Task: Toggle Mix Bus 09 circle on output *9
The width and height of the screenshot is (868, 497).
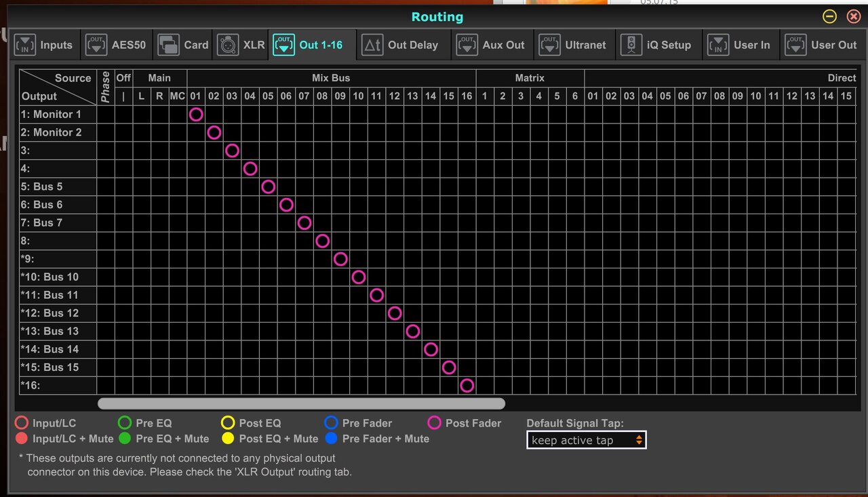Action: tap(340, 259)
